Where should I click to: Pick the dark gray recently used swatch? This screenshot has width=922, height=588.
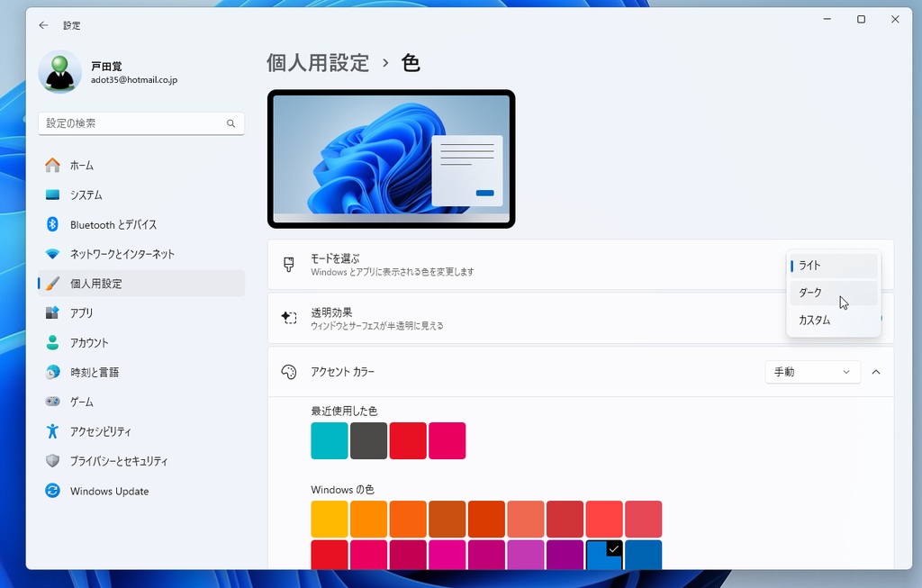coord(368,440)
